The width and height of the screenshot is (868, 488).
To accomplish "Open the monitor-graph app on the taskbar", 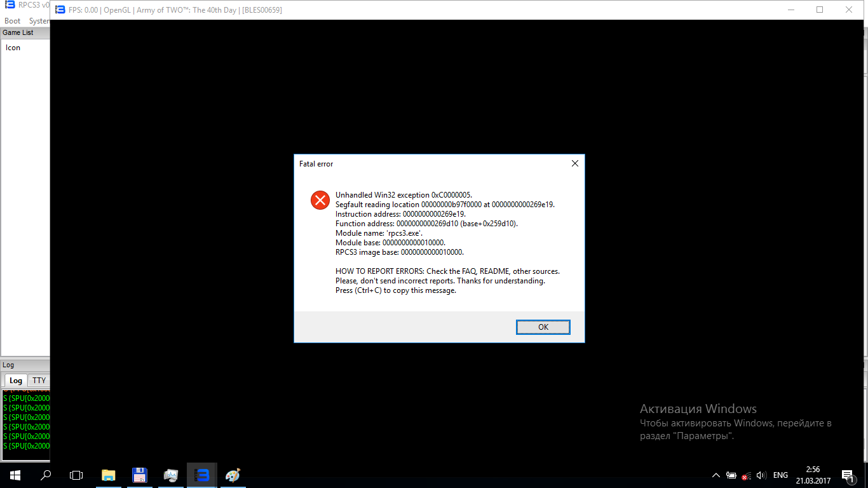I will click(171, 475).
